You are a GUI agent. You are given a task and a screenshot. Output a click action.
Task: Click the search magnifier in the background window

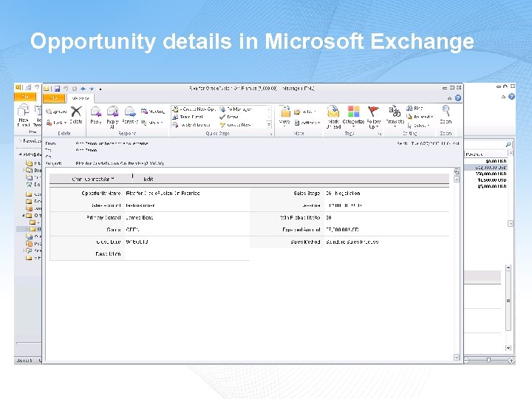[508, 145]
